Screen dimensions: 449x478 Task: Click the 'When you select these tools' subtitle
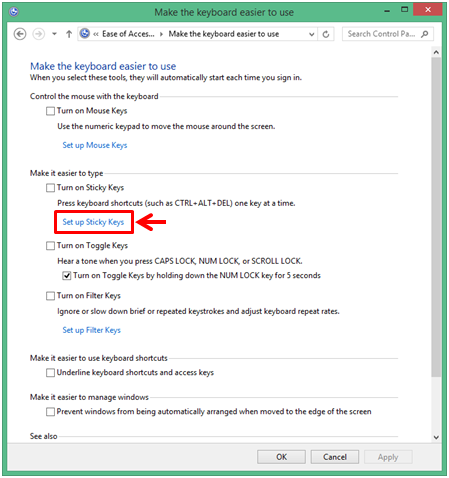point(166,78)
